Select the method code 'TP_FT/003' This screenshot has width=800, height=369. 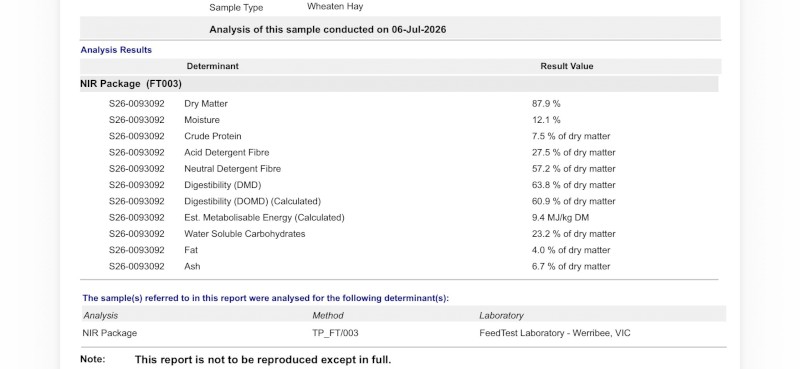tap(335, 333)
